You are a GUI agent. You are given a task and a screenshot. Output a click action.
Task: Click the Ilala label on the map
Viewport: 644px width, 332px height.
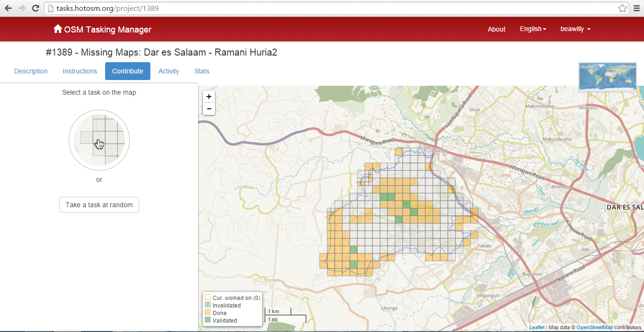586,249
